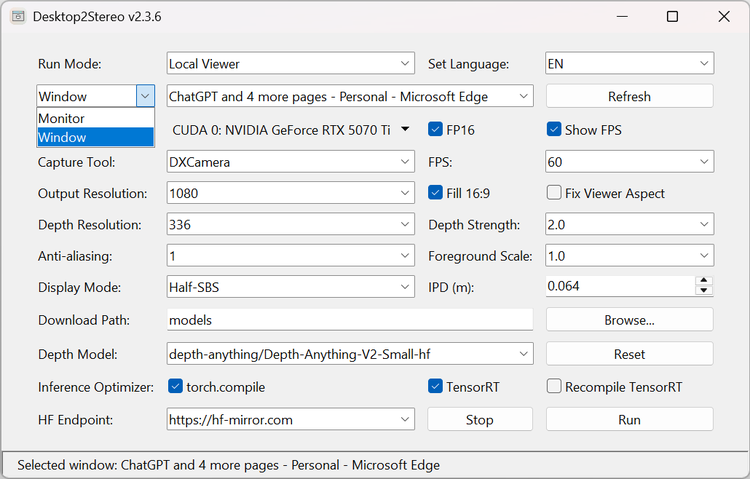Image resolution: width=750 pixels, height=479 pixels.
Task: Enable Recompile TensorRT checkbox
Action: (554, 387)
